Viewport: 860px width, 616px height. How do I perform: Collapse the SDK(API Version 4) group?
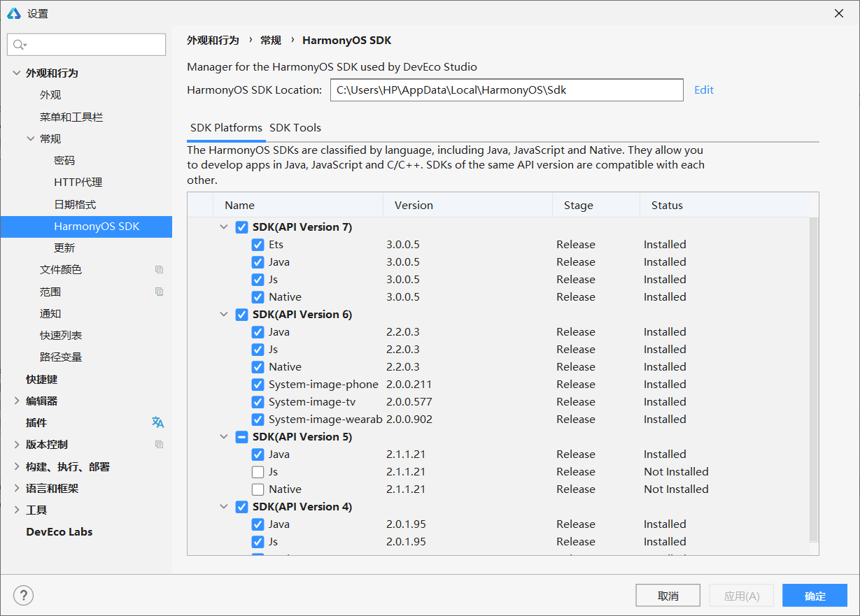(x=224, y=507)
